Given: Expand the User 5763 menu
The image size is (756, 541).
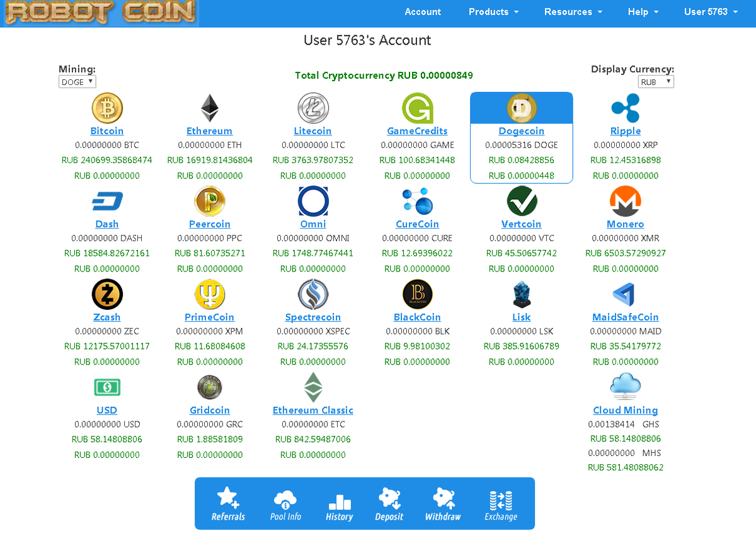Looking at the screenshot, I should (711, 12).
